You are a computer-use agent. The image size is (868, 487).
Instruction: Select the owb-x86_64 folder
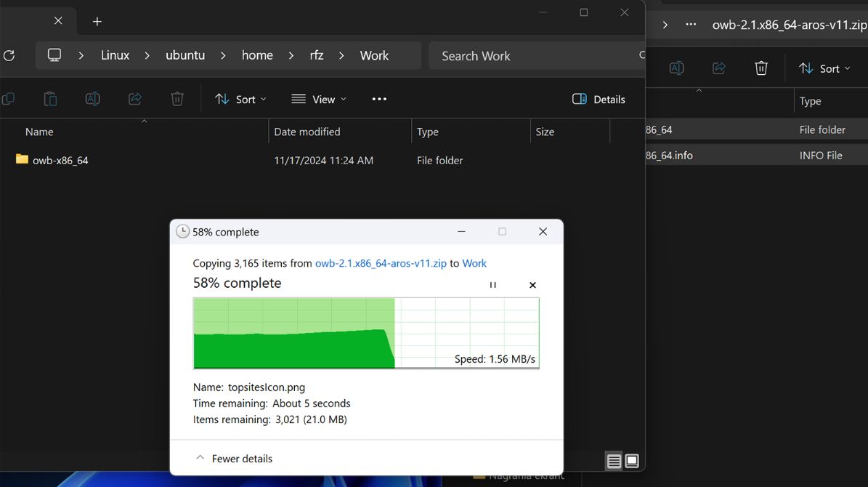[52, 160]
